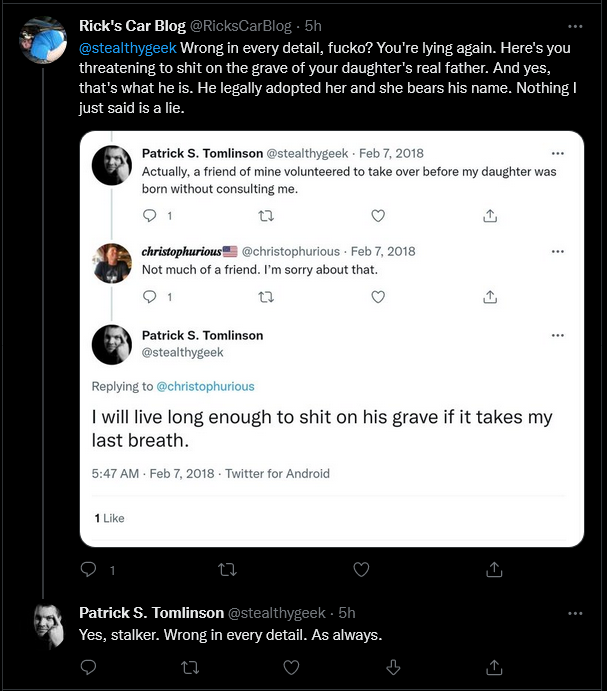This screenshot has width=607, height=691.
Task: Open Rick's Car Blog profile picture
Action: pos(43,40)
